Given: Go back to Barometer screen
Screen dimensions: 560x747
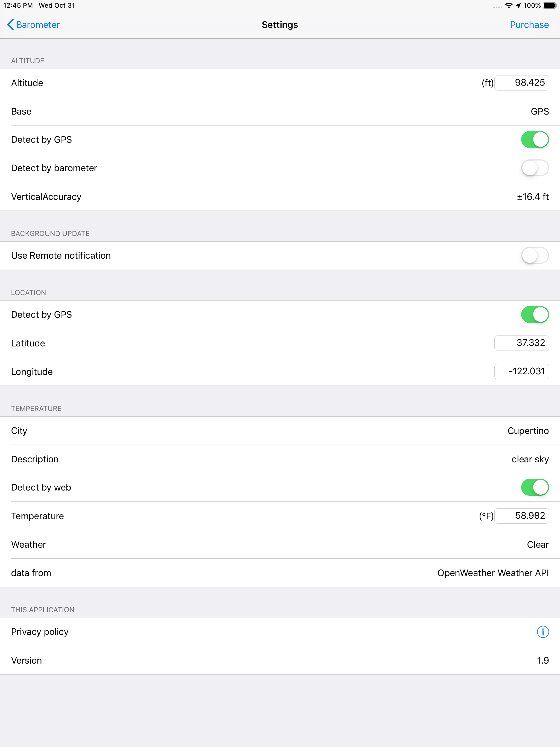Looking at the screenshot, I should 37,25.
